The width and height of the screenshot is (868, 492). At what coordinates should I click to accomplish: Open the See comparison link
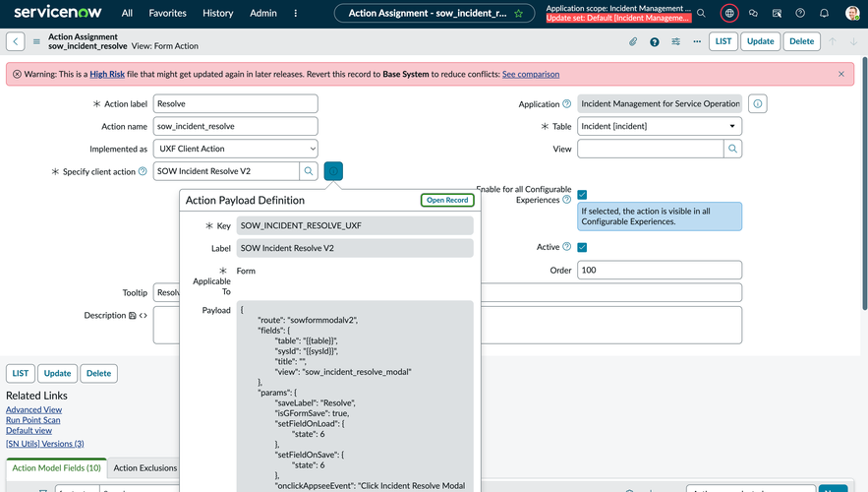pos(531,74)
